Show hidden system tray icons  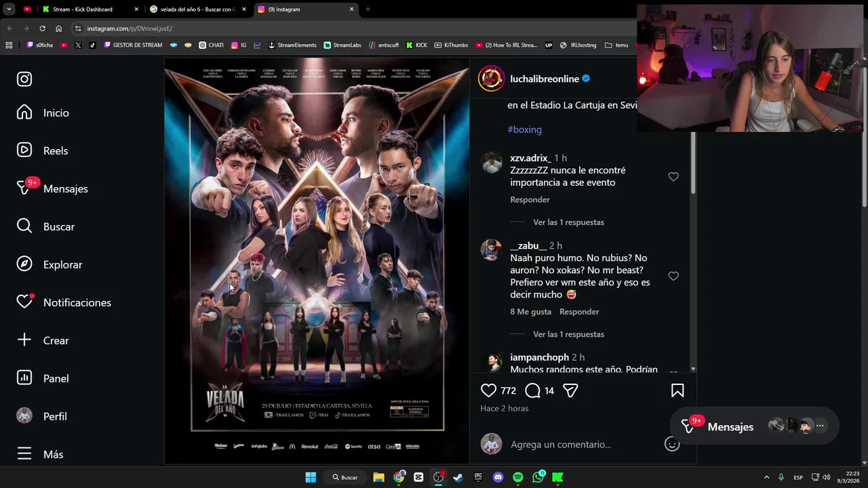766,477
